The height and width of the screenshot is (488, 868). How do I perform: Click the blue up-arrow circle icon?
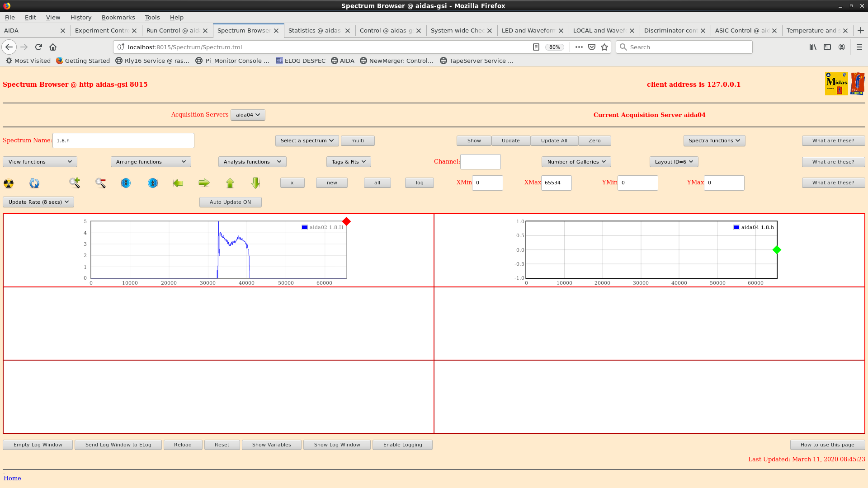[153, 183]
